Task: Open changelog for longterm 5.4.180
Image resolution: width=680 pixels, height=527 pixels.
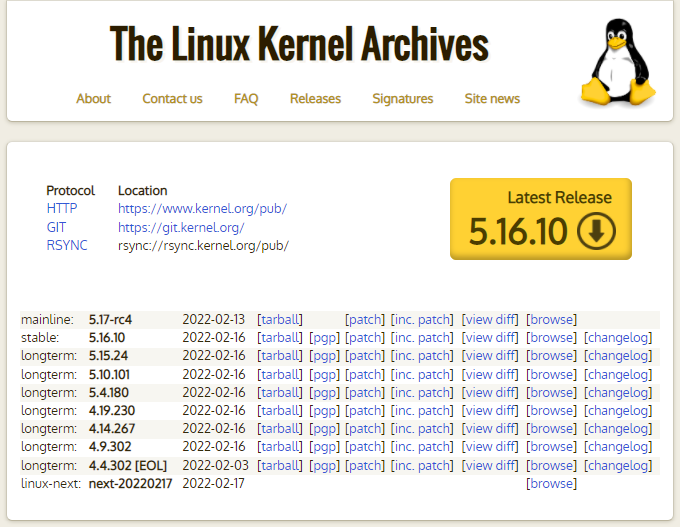Action: click(618, 393)
